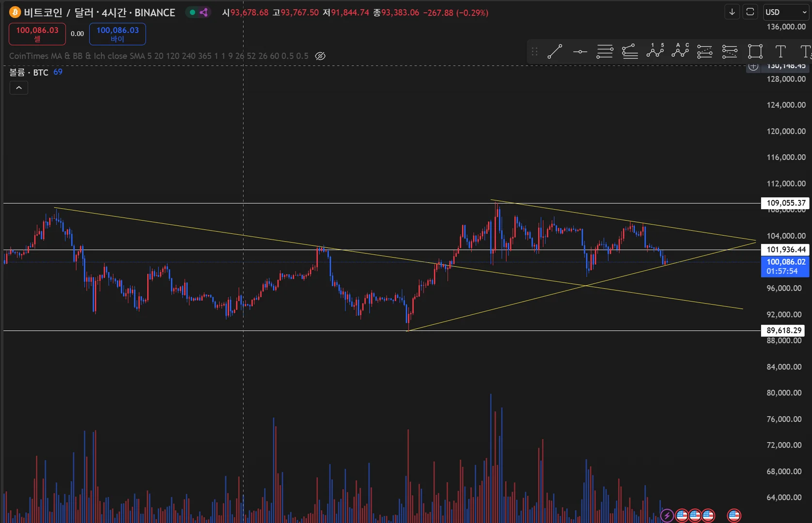
Task: Select the Fib tool with rising dotted line
Action: pos(705,51)
